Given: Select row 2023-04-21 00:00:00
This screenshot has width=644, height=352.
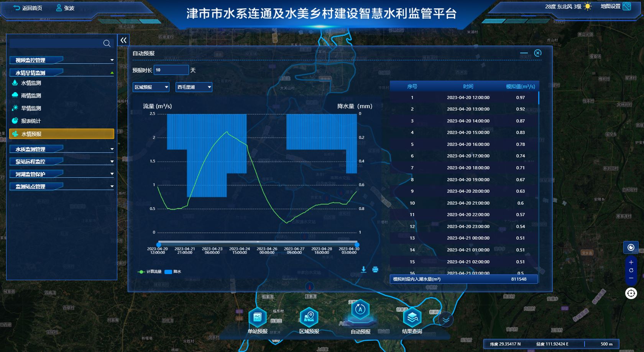Looking at the screenshot, I should [464, 238].
